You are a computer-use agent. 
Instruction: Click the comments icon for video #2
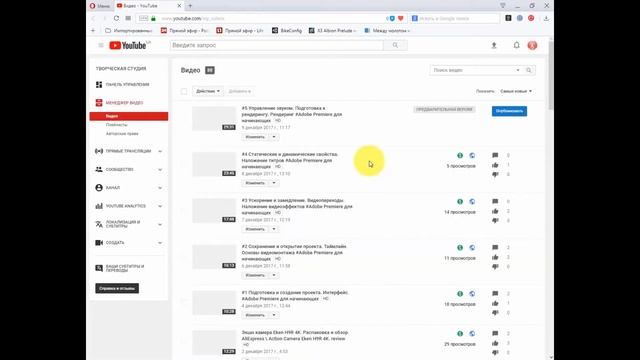click(x=495, y=248)
